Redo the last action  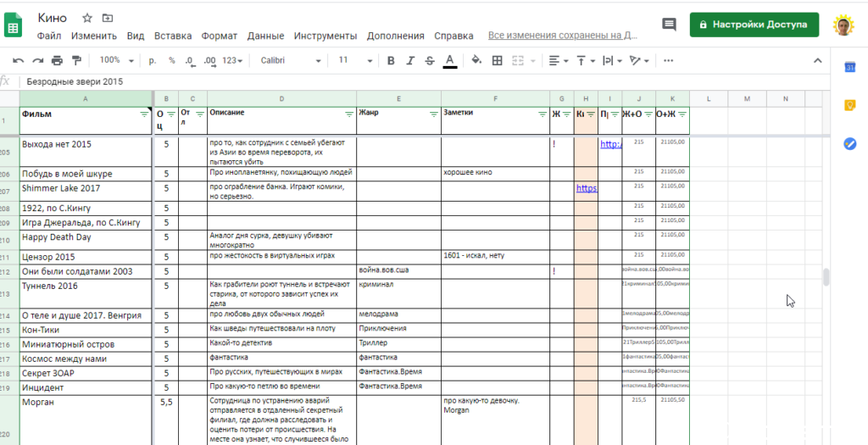[37, 61]
